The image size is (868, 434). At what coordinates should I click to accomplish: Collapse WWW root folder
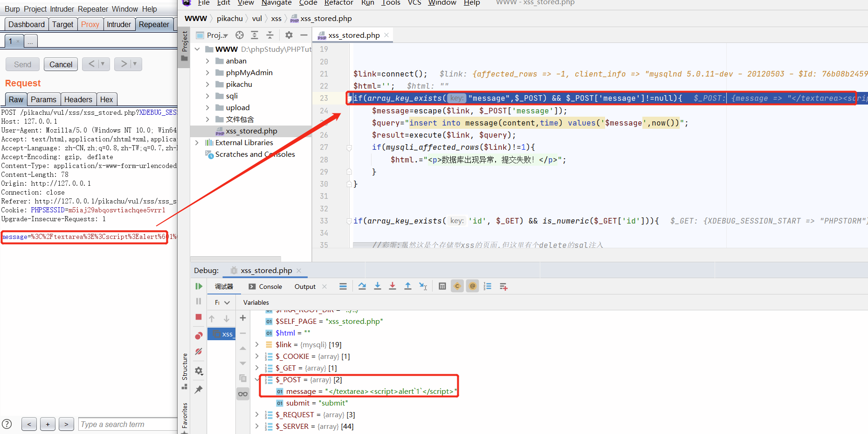point(197,49)
